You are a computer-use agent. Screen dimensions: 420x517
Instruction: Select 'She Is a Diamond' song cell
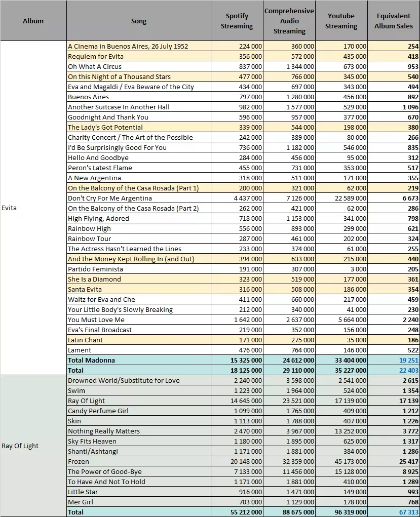tap(139, 280)
